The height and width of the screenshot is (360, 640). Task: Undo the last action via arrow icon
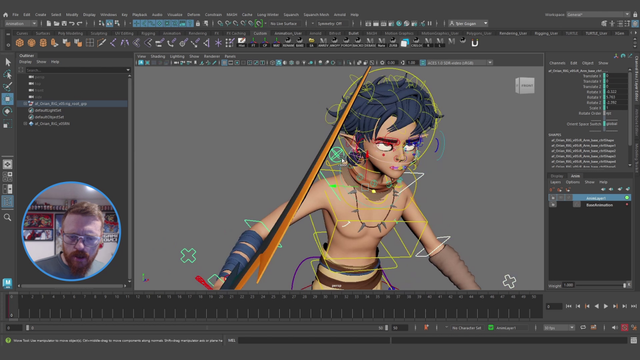(x=71, y=24)
